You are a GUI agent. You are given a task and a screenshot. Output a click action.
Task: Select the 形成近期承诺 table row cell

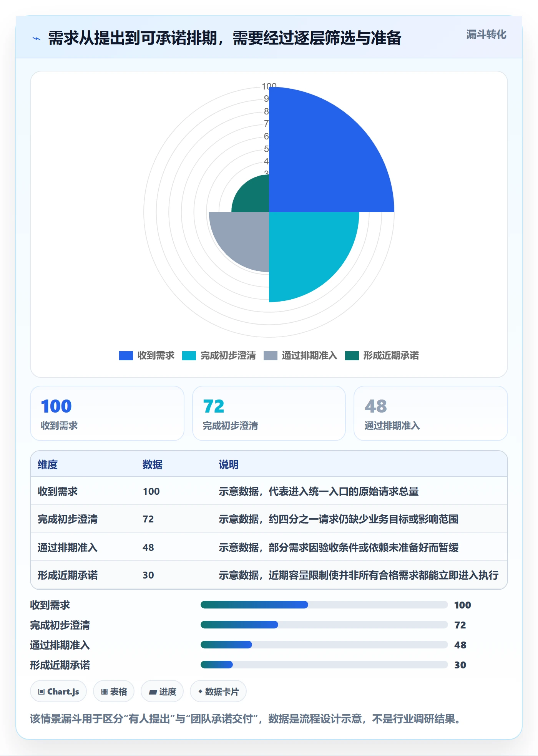(68, 575)
